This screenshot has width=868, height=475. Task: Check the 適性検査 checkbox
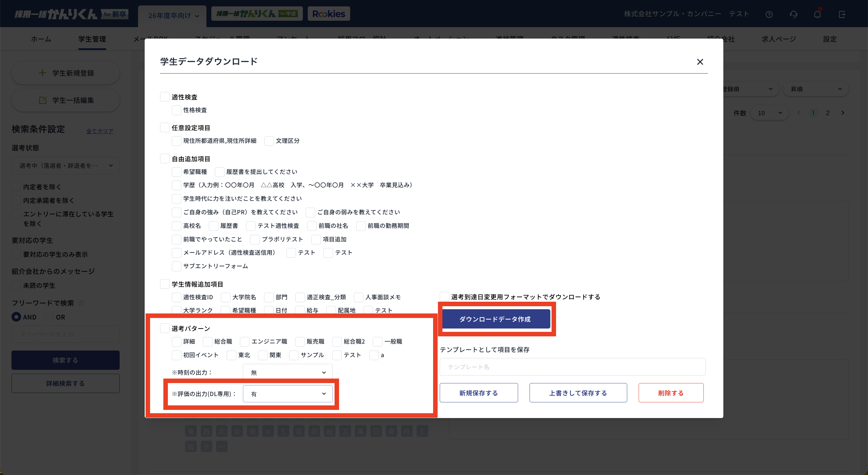click(x=165, y=97)
